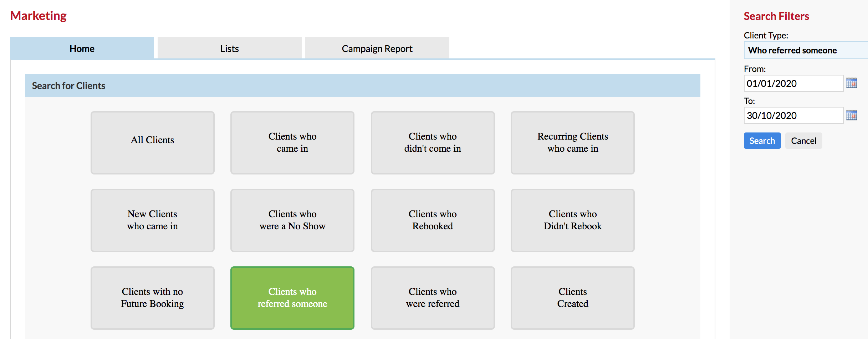Pick the Clients who Rebooked tile
This screenshot has width=868, height=339.
(433, 220)
